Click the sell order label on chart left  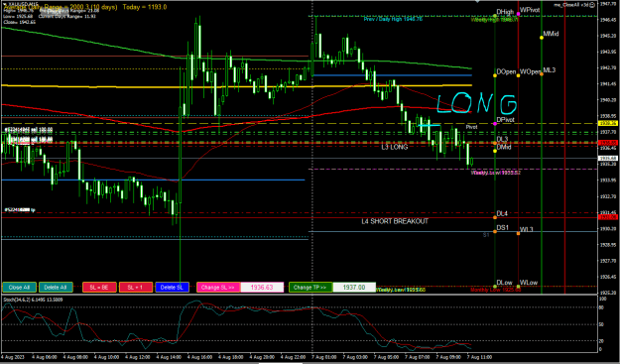tap(29, 130)
